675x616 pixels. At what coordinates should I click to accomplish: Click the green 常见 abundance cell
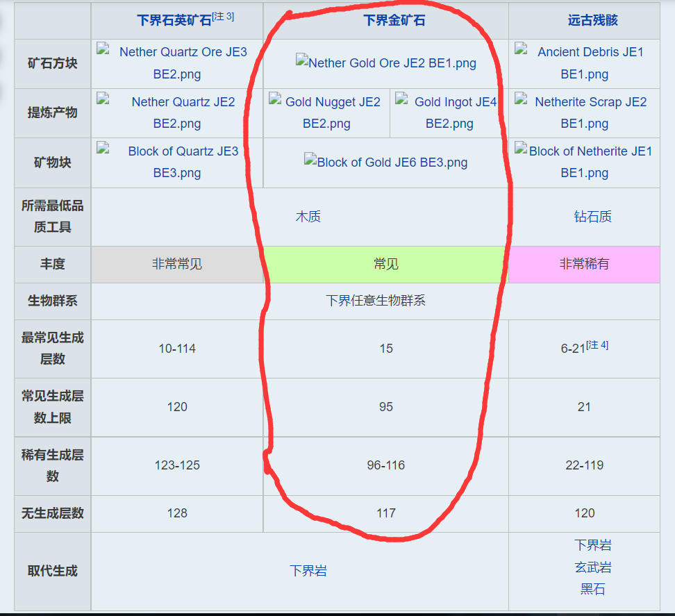coord(386,265)
